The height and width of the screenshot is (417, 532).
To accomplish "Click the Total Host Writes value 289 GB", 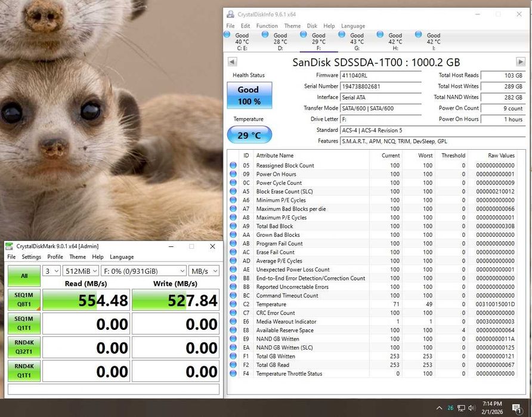I will point(503,86).
